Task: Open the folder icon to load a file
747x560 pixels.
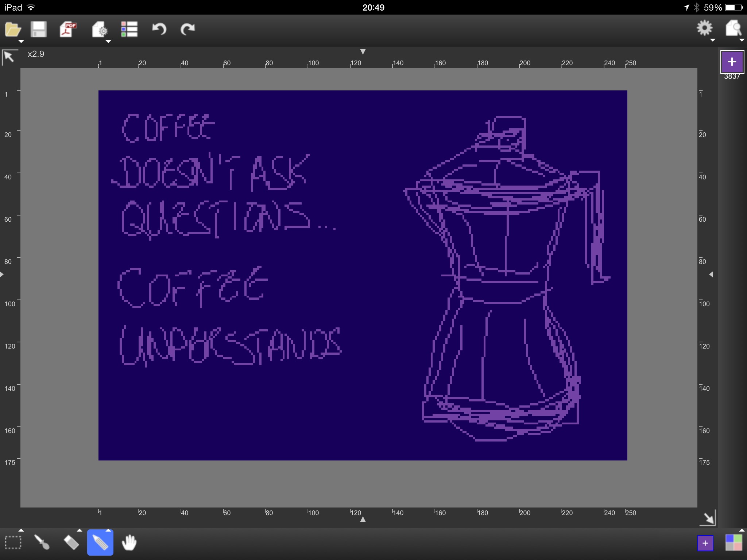Action: click(x=13, y=30)
